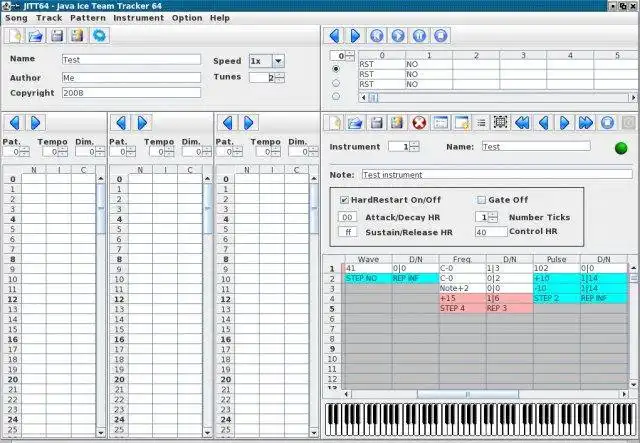This screenshot has height=443, width=640.
Task: Click the sequence position spinner arrows
Action: pos(350,56)
